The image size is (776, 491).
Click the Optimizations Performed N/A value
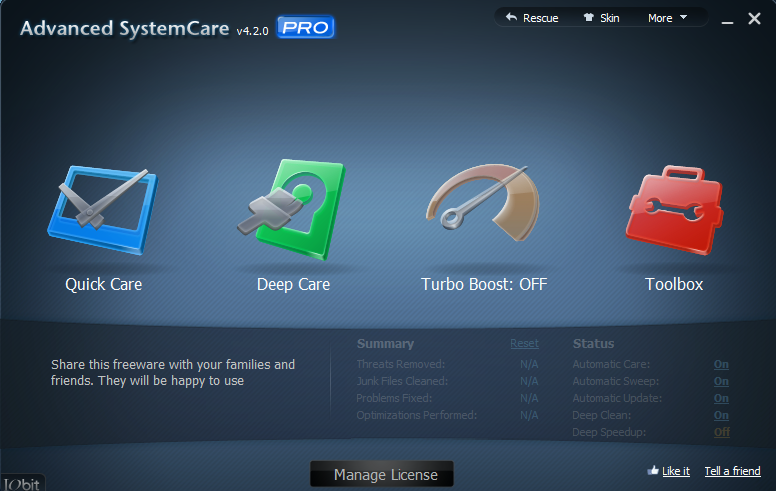[x=529, y=415]
